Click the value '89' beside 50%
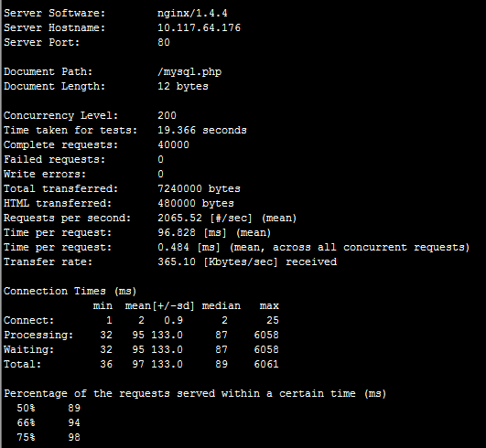This screenshot has height=448, width=486. click(x=74, y=409)
